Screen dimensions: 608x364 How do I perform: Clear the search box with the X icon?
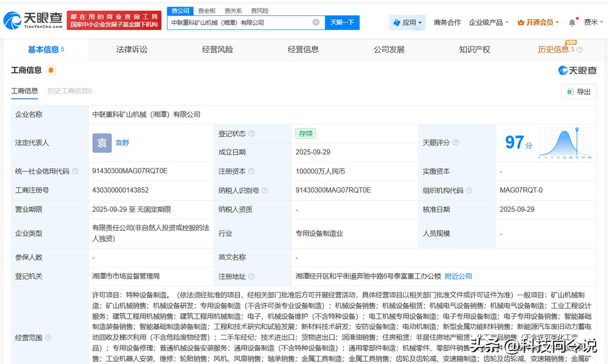tap(316, 22)
